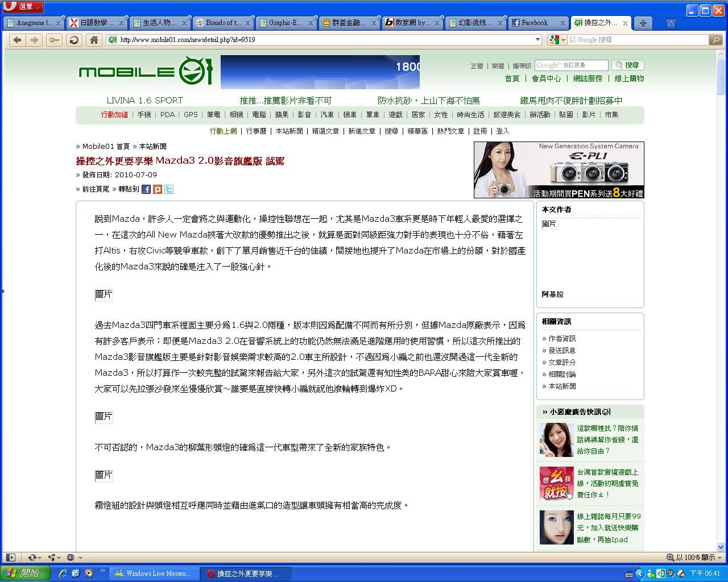Select the 相機 category in navigation
Image resolution: width=728 pixels, height=582 pixels.
click(236, 115)
